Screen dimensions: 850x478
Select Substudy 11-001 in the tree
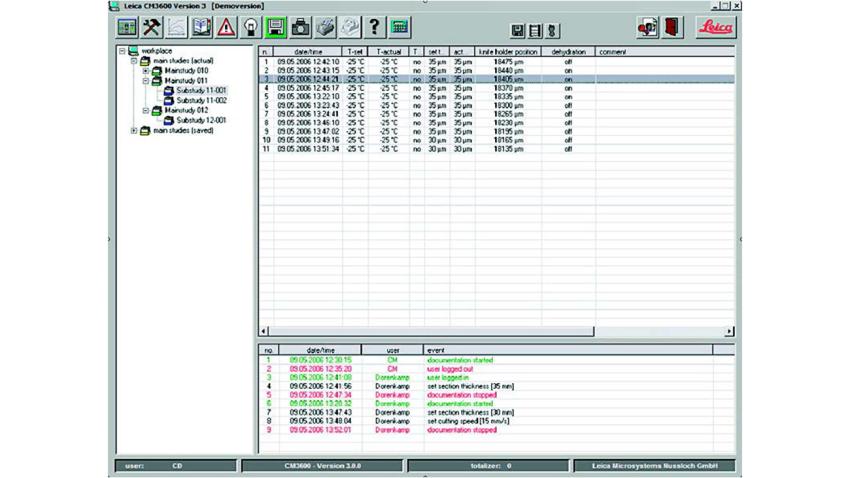coord(202,91)
